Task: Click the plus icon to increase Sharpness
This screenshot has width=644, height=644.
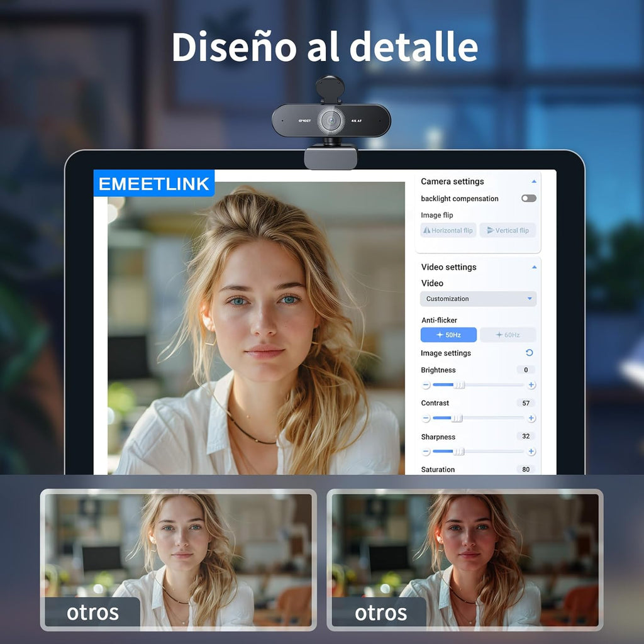Action: [x=531, y=452]
